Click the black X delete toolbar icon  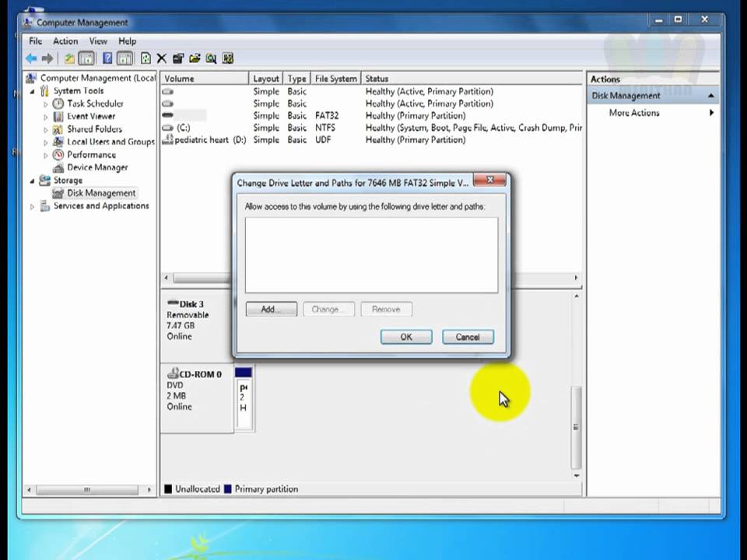click(x=162, y=58)
